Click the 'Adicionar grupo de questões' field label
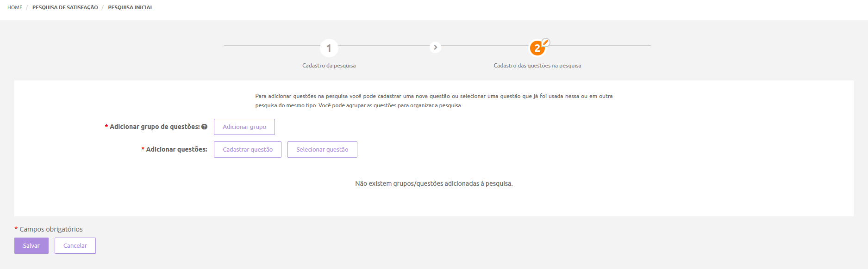This screenshot has height=269, width=868. [154, 127]
